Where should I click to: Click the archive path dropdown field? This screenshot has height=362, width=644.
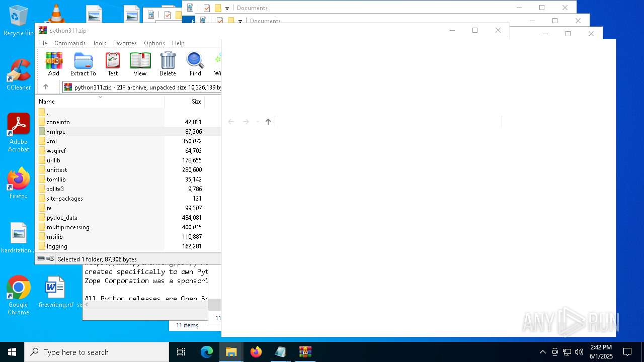click(141, 87)
